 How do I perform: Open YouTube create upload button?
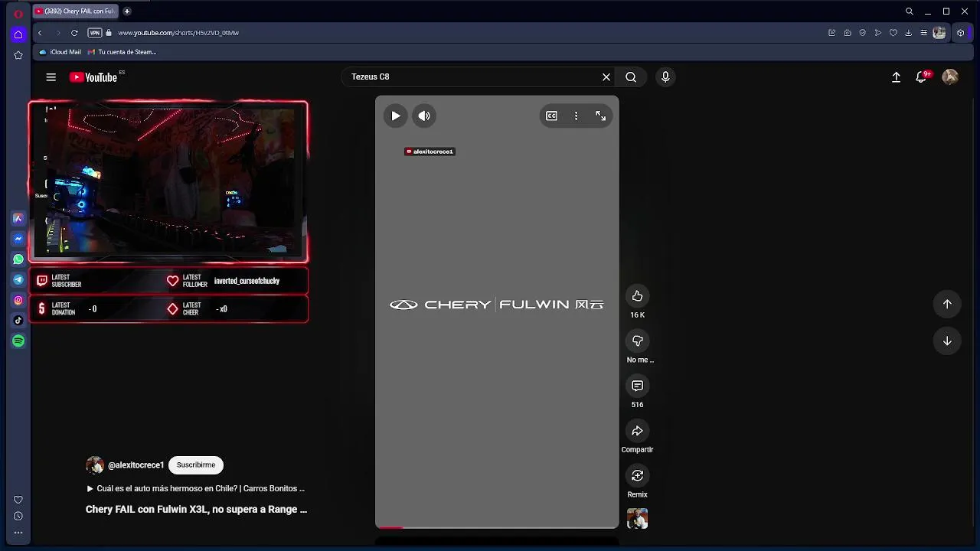896,77
